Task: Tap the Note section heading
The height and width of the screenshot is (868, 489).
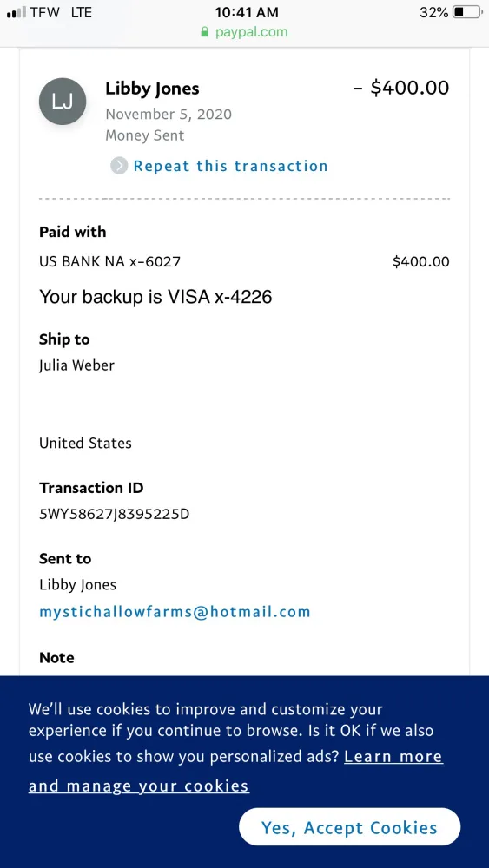Action: point(56,657)
